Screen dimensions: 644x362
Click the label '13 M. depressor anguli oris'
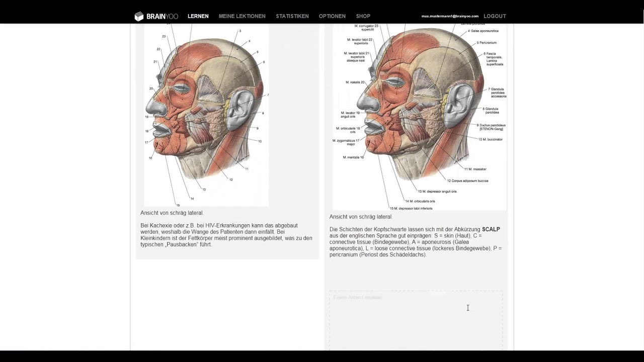(x=437, y=191)
